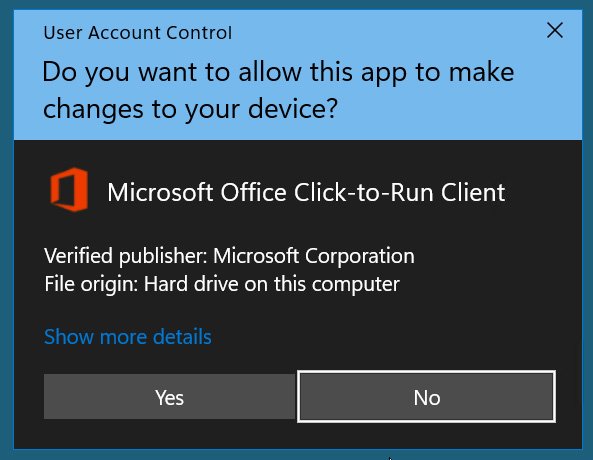Image resolution: width=593 pixels, height=460 pixels.
Task: Deny the request with the No button
Action: [x=427, y=397]
